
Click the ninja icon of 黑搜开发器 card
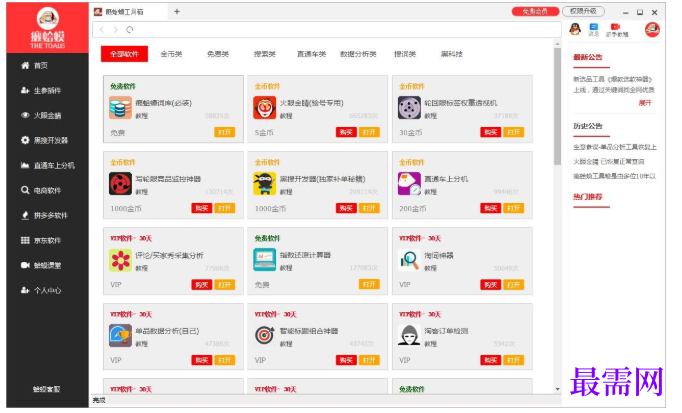(x=264, y=183)
